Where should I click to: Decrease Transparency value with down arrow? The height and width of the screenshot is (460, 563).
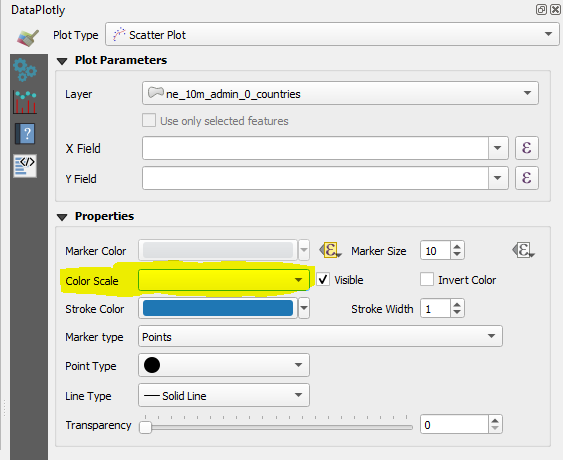click(x=495, y=429)
